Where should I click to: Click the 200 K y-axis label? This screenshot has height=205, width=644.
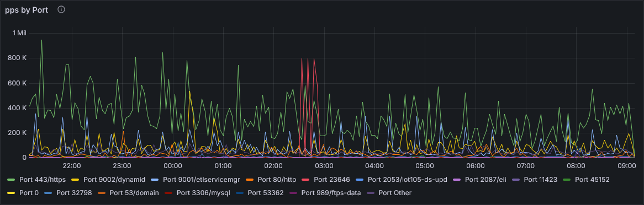coord(17,133)
